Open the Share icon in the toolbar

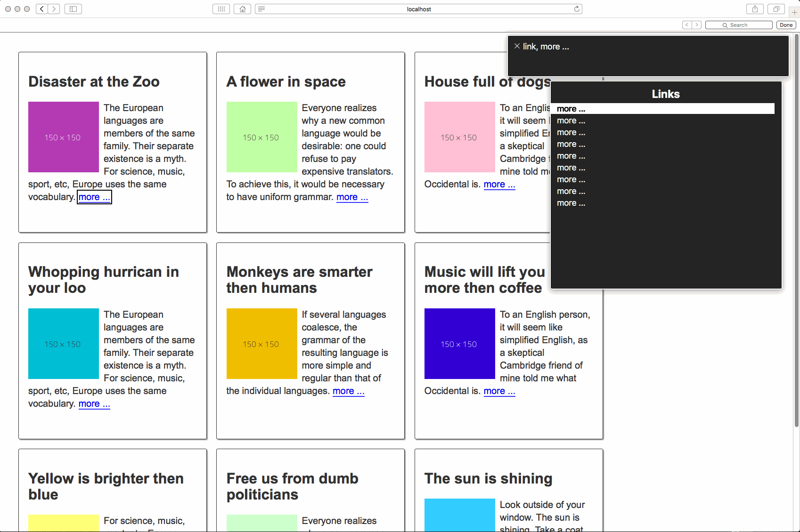tap(755, 9)
